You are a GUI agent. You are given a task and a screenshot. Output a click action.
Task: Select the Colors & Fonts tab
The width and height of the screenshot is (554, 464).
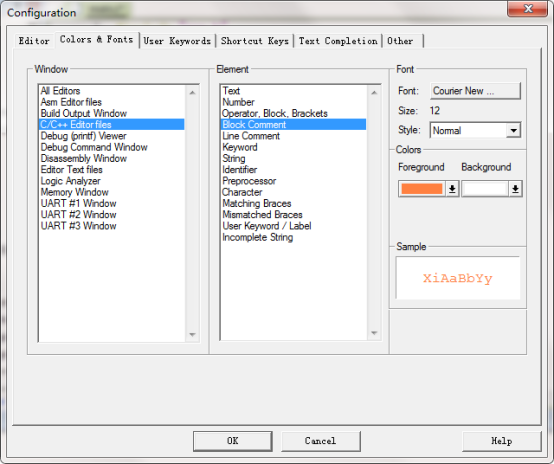coord(96,40)
